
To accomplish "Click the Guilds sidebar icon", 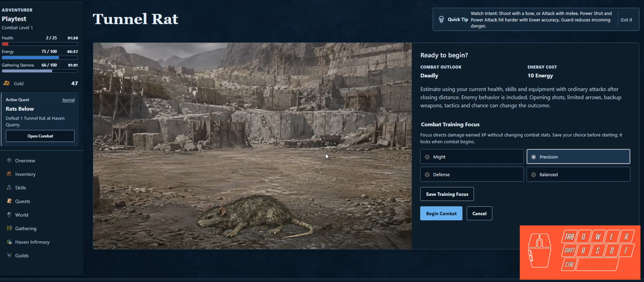I will 9,255.
